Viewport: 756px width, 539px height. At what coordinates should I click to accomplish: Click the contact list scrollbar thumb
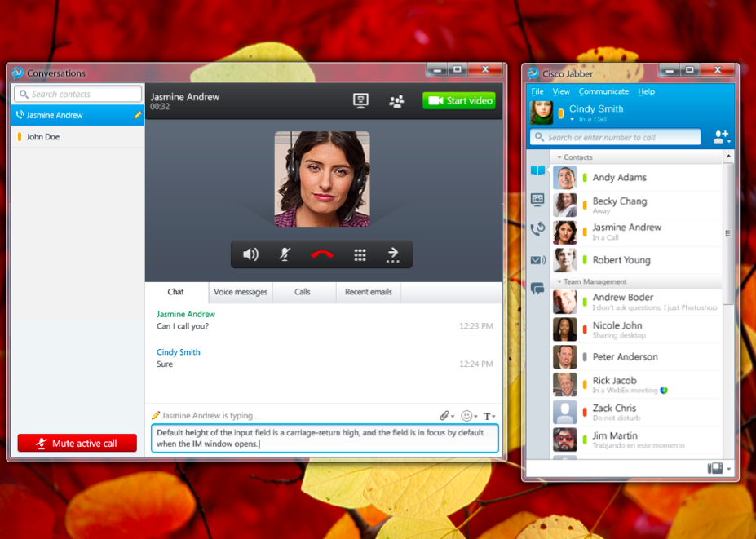point(728,233)
